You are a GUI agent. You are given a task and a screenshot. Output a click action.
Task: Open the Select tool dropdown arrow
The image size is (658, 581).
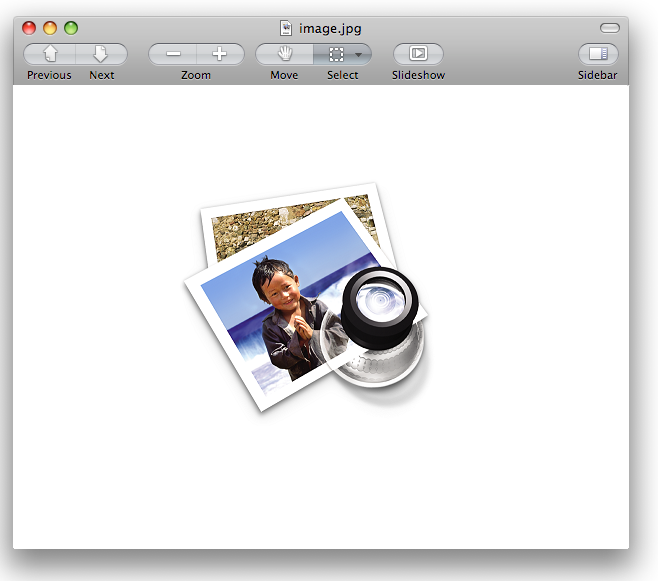click(x=358, y=55)
